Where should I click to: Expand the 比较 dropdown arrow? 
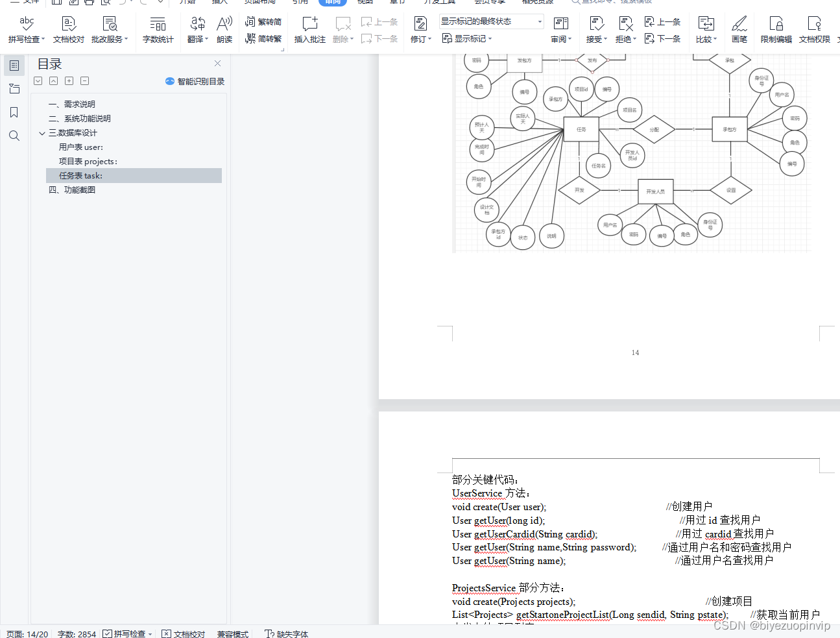[715, 40]
